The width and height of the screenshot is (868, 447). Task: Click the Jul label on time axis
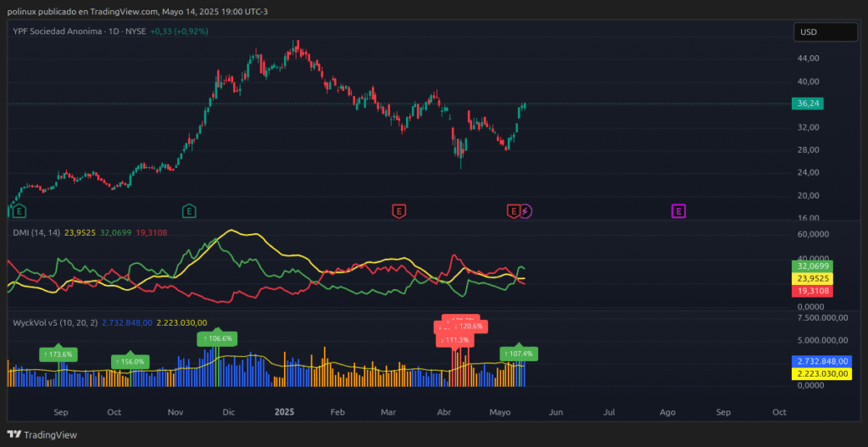(x=609, y=412)
